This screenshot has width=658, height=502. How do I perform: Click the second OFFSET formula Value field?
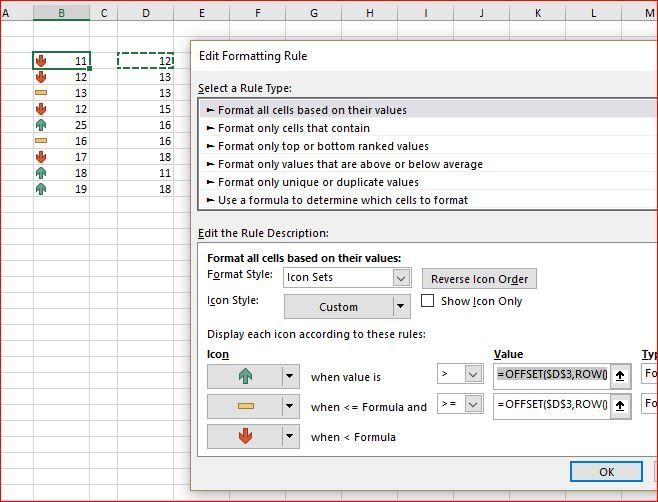pos(552,405)
